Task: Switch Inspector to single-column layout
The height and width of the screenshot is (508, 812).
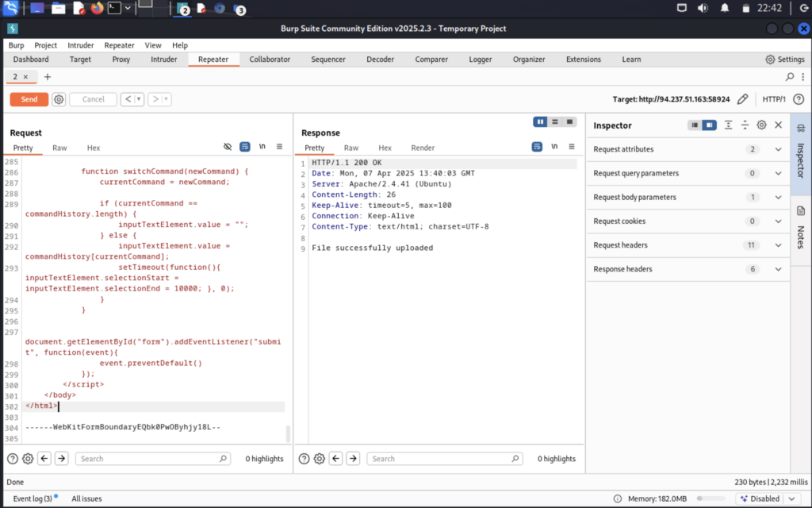Action: (x=695, y=125)
